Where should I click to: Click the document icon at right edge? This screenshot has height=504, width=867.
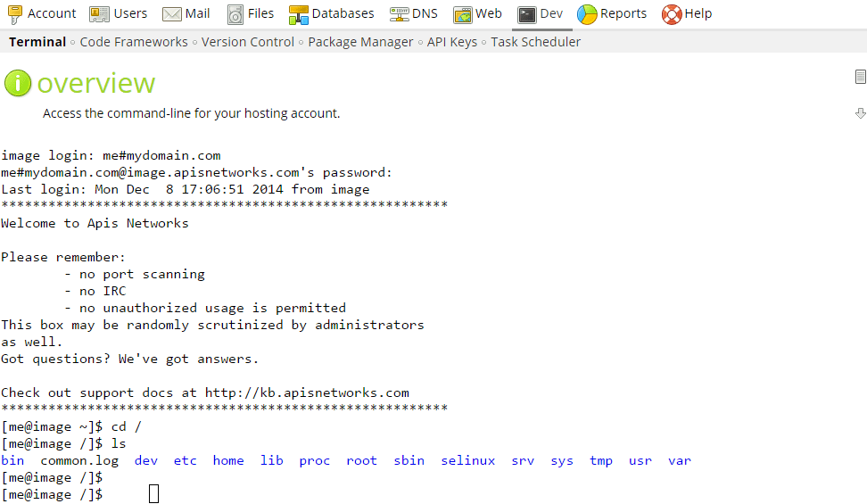click(x=861, y=77)
